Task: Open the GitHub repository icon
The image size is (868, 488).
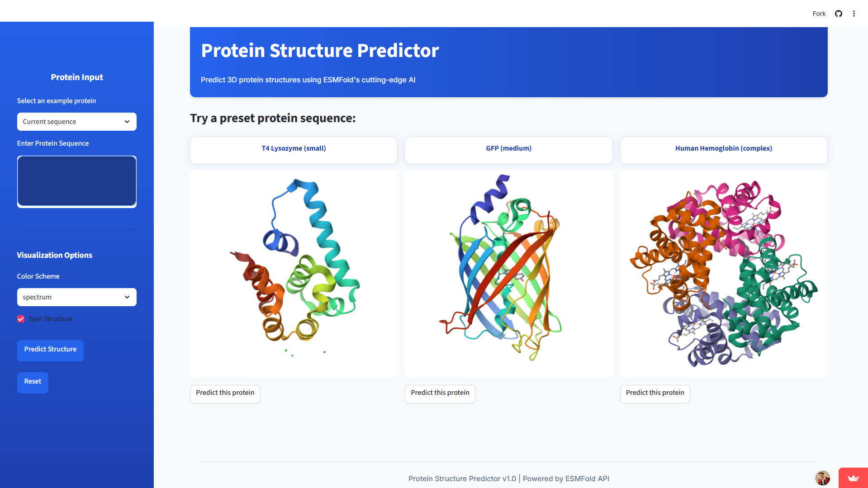Action: click(838, 14)
